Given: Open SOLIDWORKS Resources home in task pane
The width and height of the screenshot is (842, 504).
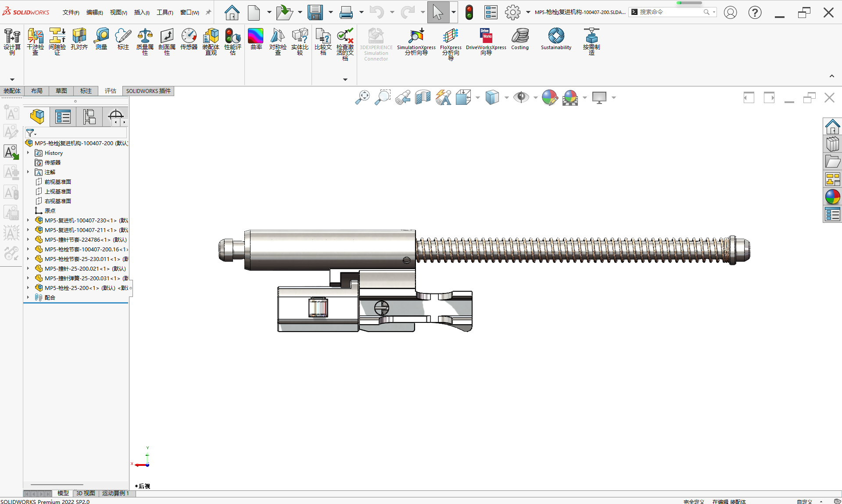Looking at the screenshot, I should [x=832, y=127].
